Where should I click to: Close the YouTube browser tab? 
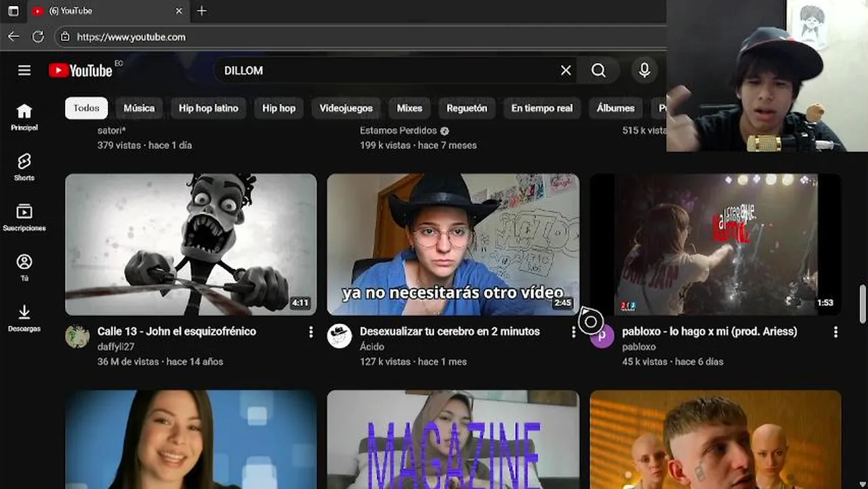179,11
